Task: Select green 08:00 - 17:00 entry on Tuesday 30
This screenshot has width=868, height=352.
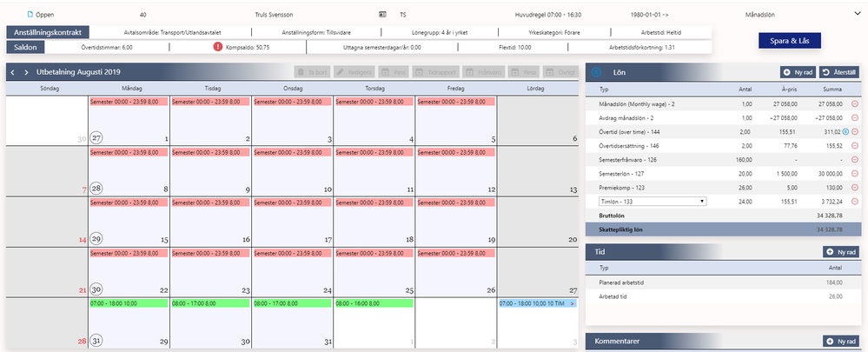Action: [x=210, y=303]
